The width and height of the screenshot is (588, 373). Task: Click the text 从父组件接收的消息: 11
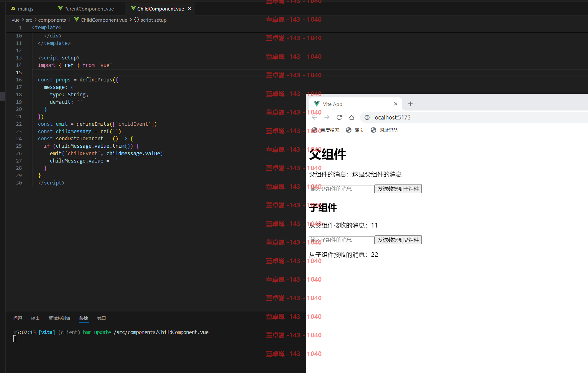343,225
